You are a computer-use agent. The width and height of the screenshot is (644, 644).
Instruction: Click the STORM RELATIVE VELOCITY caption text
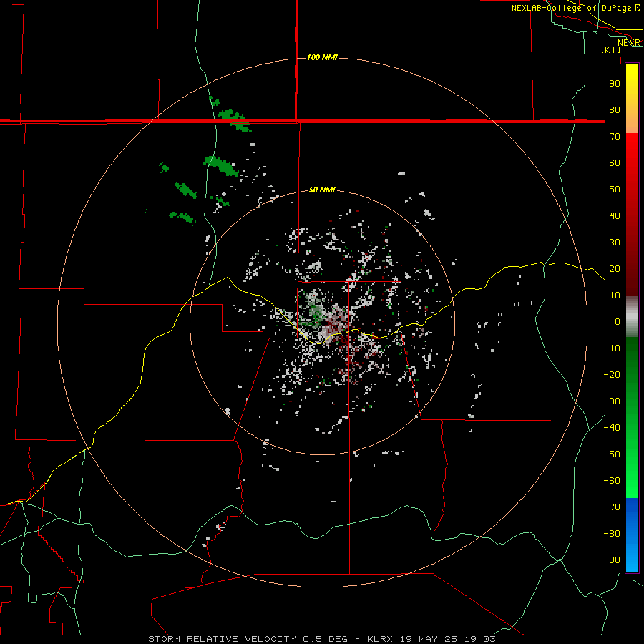click(223, 639)
